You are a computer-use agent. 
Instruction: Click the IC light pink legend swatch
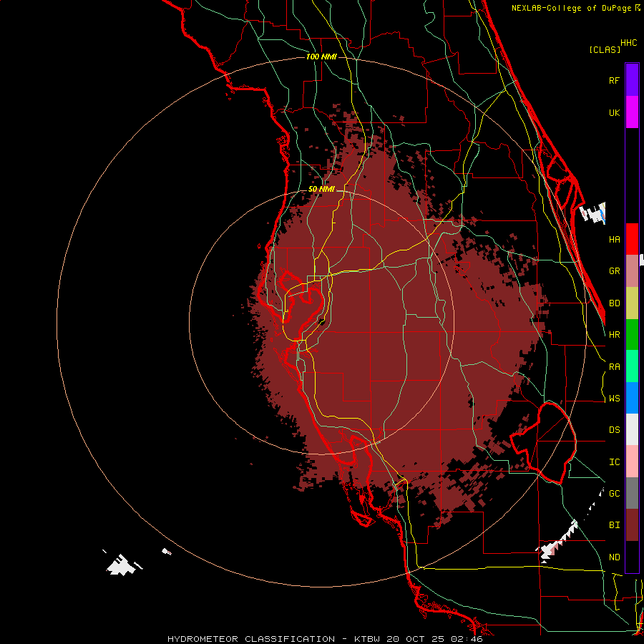point(632,462)
